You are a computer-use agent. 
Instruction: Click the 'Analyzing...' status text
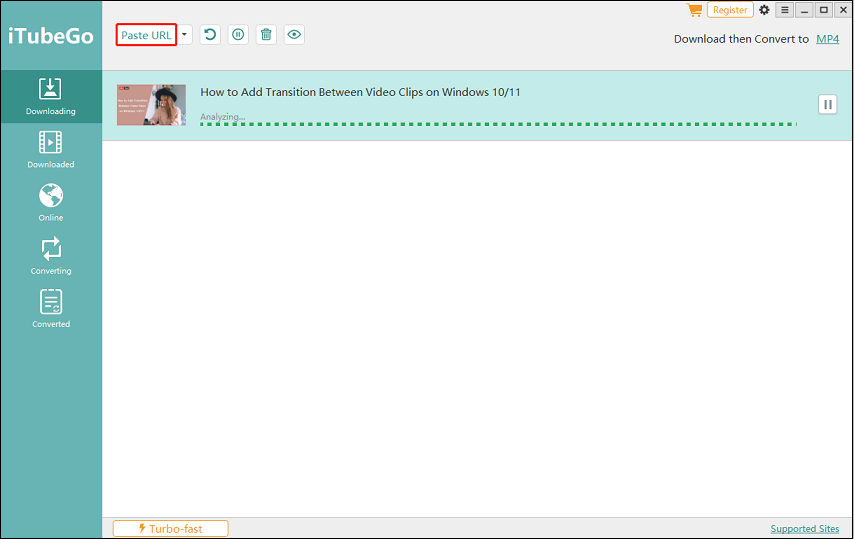(222, 117)
